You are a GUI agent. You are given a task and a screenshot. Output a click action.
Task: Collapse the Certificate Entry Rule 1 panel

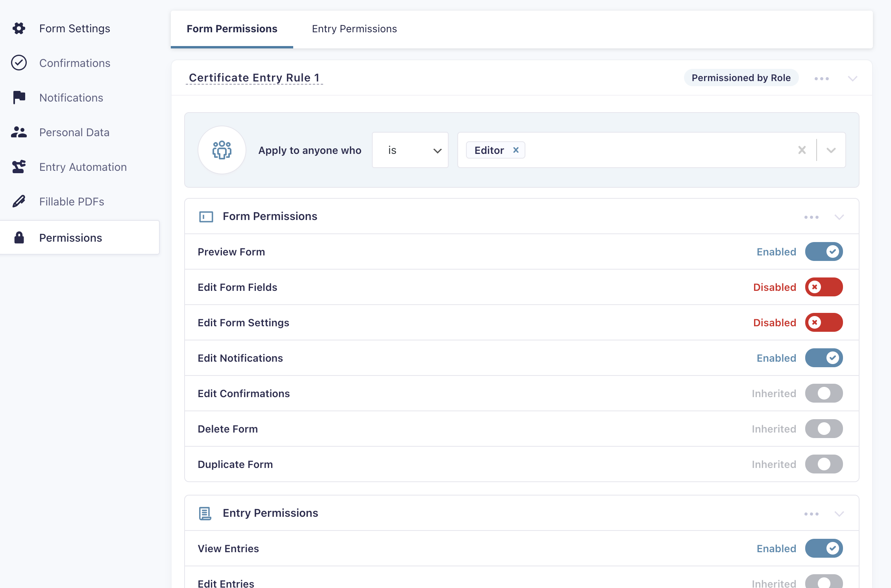852,79
